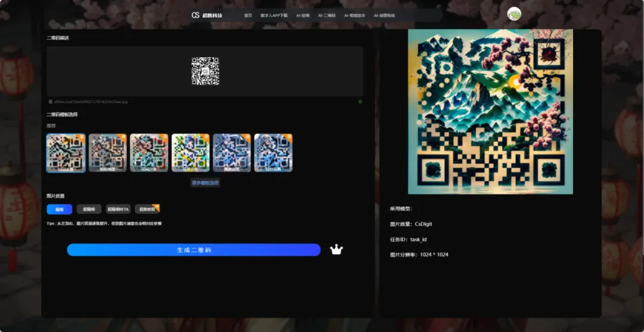Click the generated mountain landscape QR image
This screenshot has width=644, height=332.
click(490, 111)
